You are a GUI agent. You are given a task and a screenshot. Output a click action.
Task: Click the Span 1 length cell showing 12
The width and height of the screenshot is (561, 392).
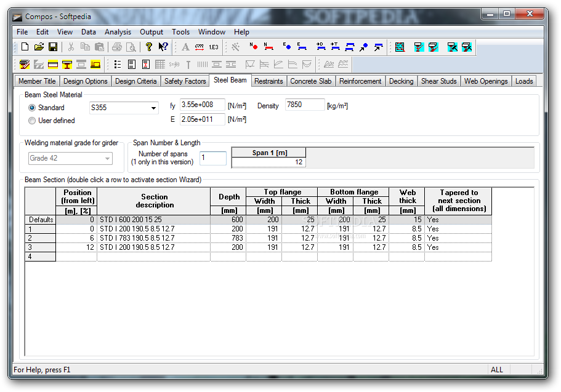[268, 162]
